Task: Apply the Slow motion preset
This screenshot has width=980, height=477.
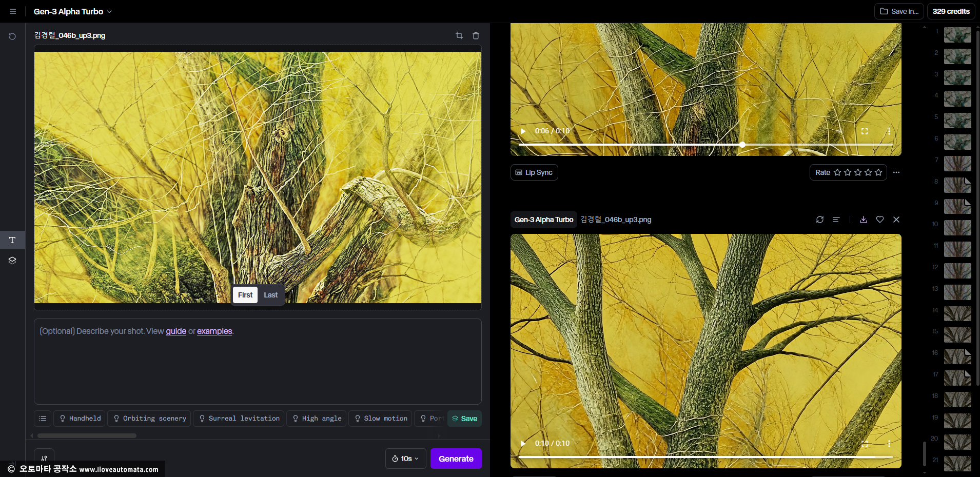Action: click(380, 419)
